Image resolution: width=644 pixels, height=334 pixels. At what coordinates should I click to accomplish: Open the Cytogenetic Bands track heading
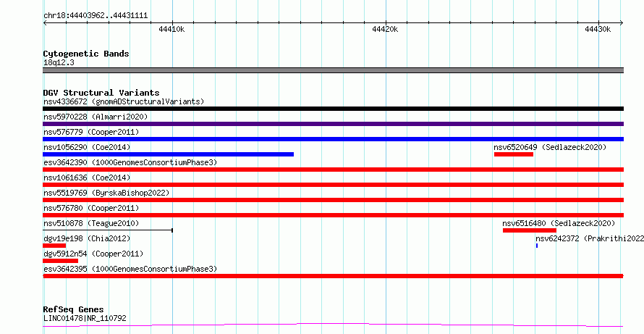(86, 54)
